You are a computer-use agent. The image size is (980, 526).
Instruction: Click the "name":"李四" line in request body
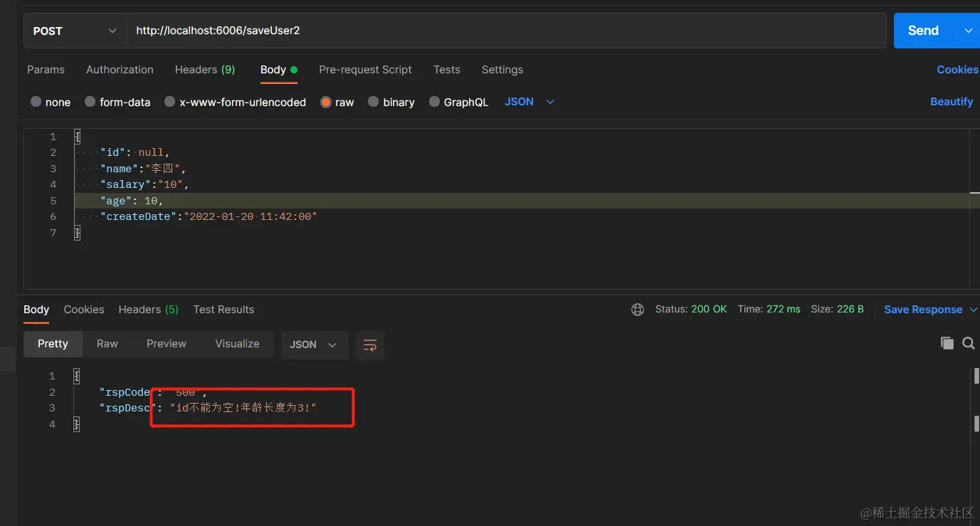pyautogui.click(x=143, y=169)
